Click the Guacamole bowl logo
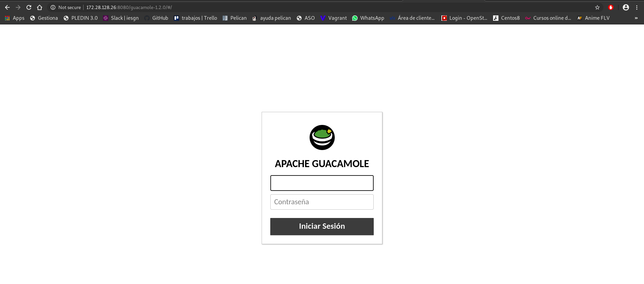This screenshot has width=644, height=284. [x=322, y=137]
